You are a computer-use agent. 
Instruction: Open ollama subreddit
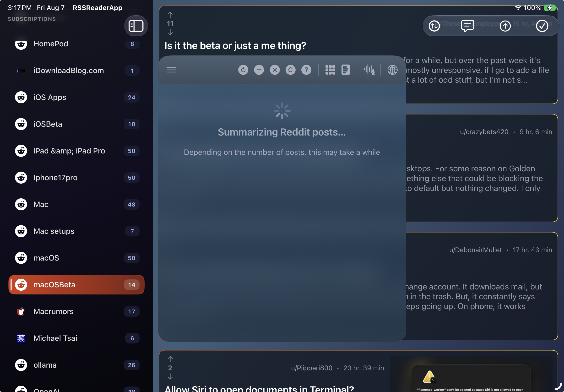(76, 365)
